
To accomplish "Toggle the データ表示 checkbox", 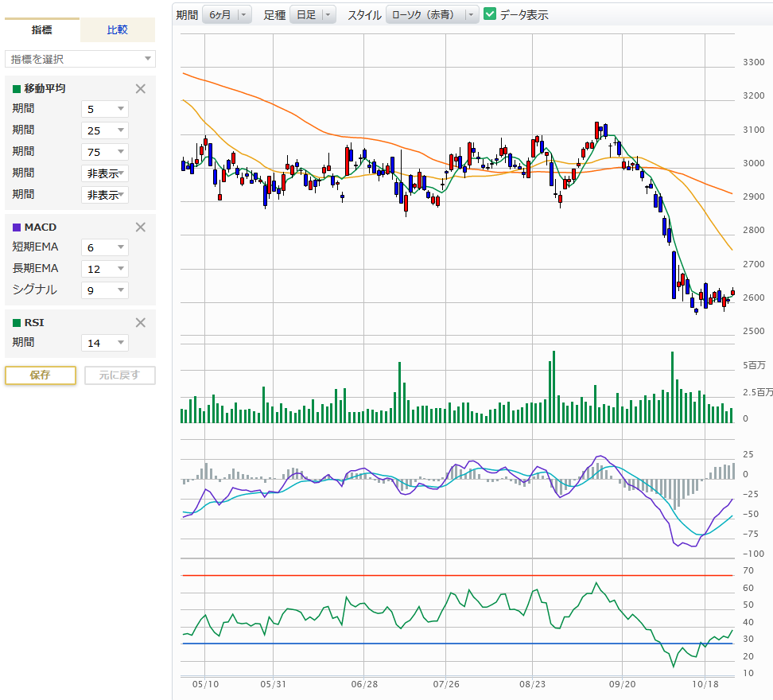I will tap(490, 14).
